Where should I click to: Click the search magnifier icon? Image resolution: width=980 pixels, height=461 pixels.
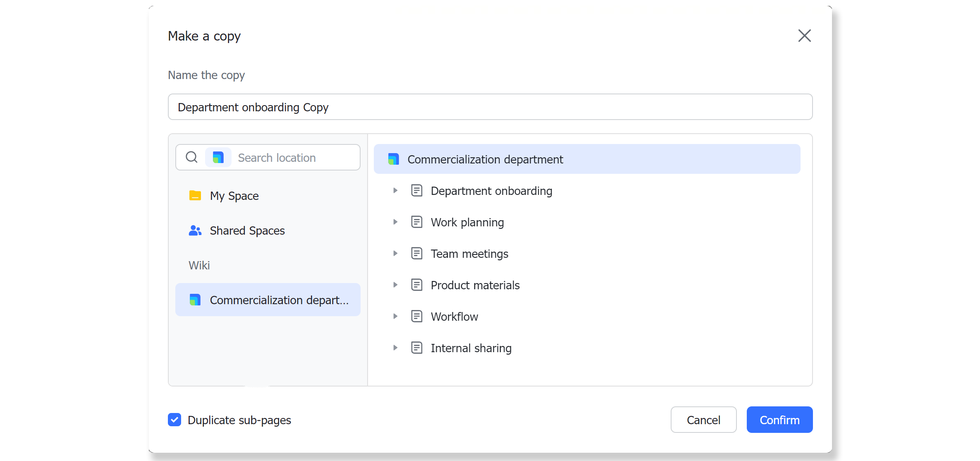191,157
